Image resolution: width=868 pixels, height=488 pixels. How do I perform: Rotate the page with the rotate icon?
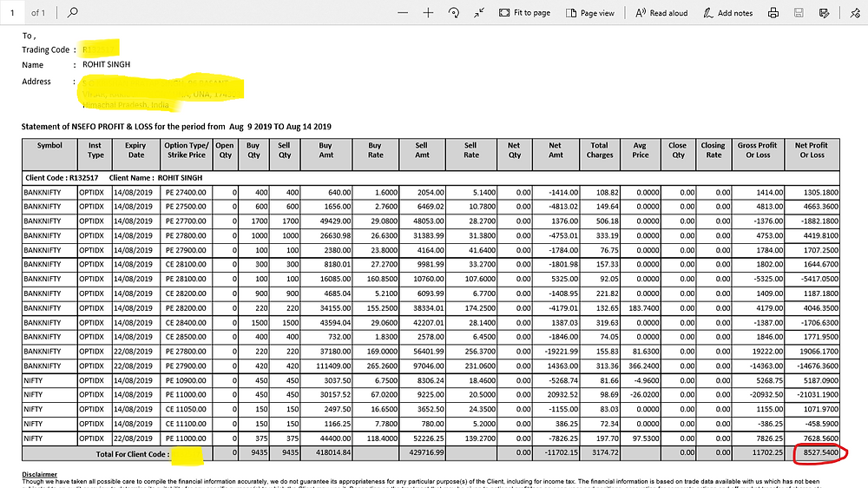point(453,13)
